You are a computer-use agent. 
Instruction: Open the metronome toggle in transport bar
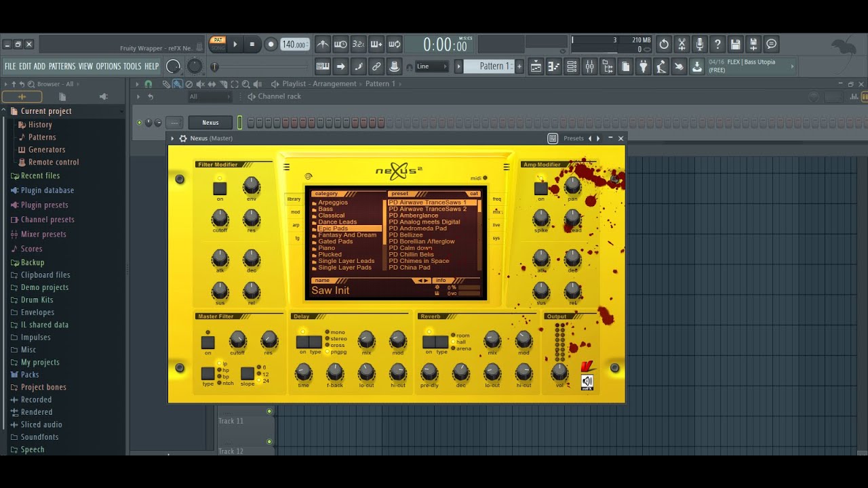[x=323, y=44]
